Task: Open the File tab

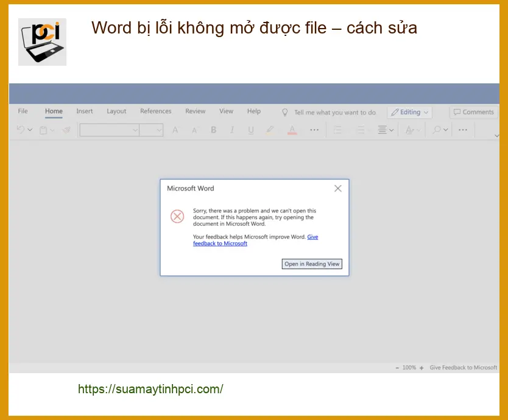Action: tap(23, 111)
